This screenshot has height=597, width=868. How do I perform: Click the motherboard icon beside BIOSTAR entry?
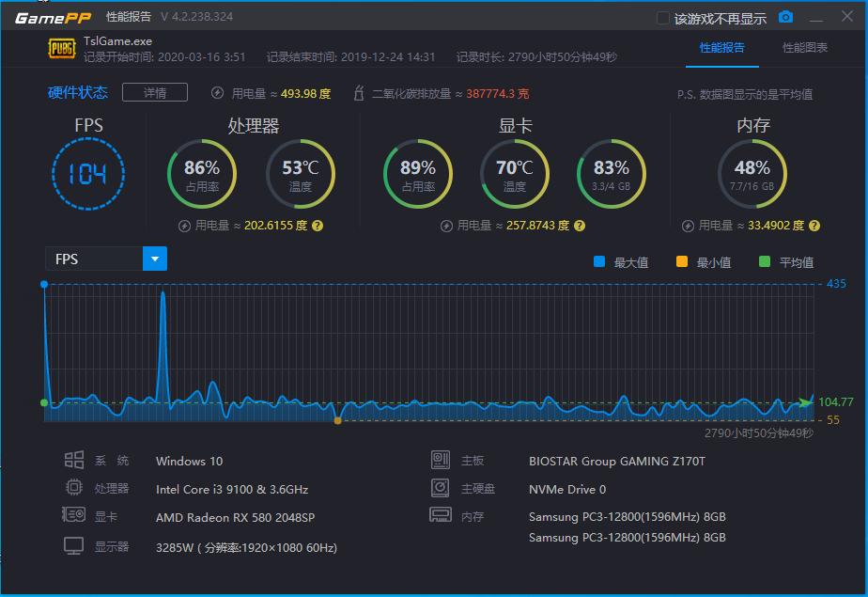pos(441,460)
